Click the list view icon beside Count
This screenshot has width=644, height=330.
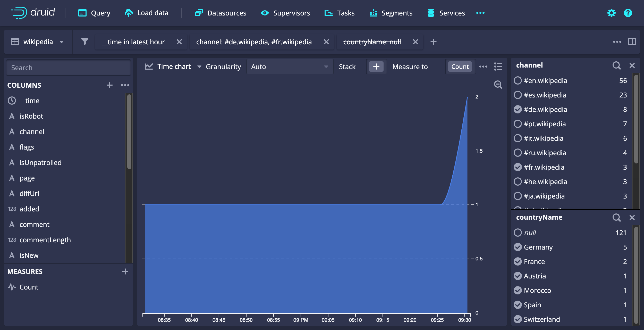click(498, 67)
